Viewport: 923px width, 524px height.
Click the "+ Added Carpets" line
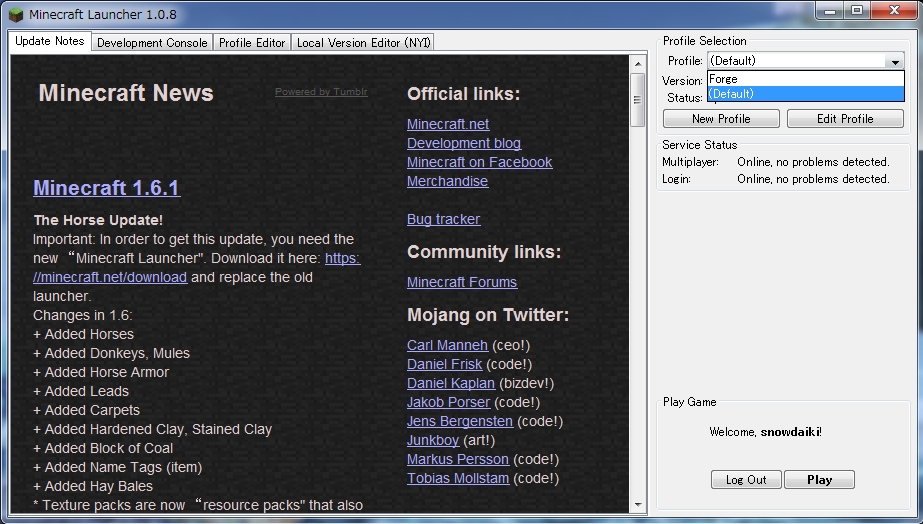(87, 410)
